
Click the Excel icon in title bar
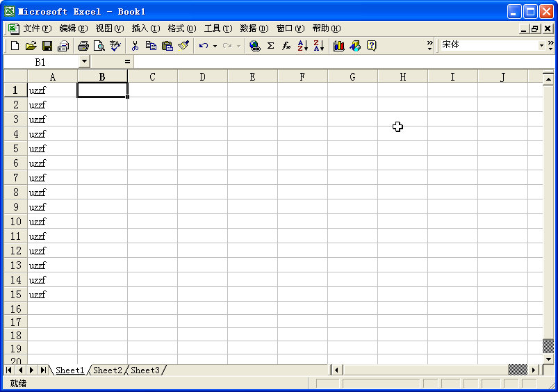10,11
